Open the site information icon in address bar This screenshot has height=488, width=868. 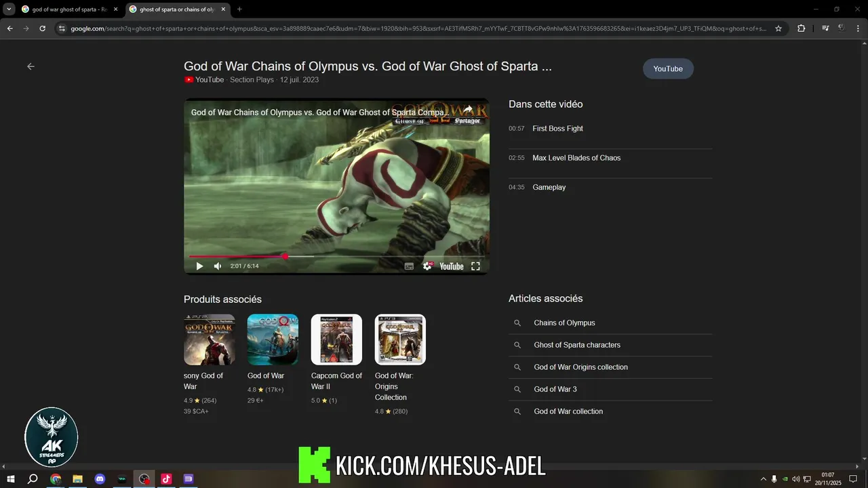tap(62, 28)
